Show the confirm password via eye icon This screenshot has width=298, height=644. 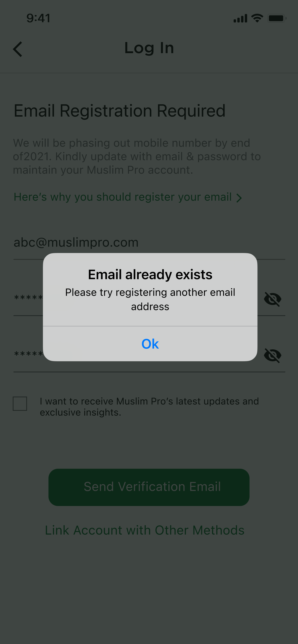pyautogui.click(x=273, y=355)
